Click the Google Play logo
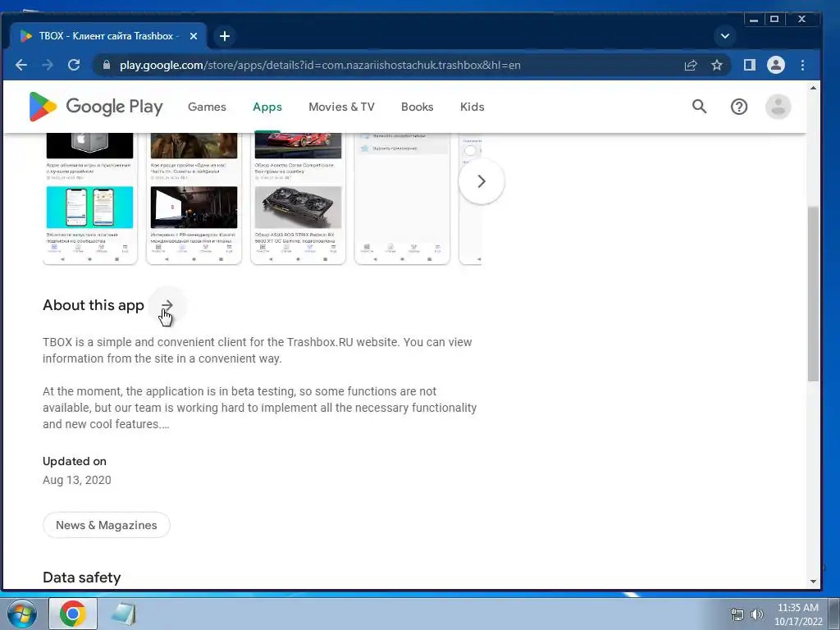 click(x=96, y=107)
